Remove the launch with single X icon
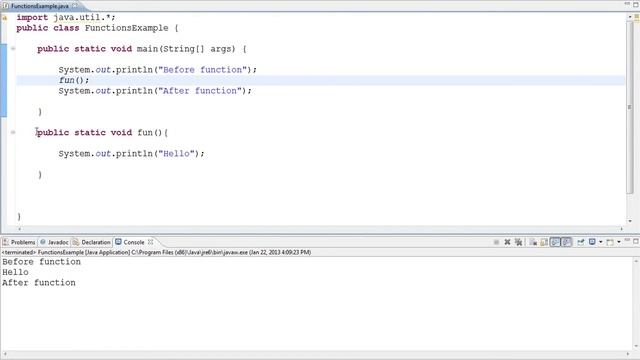The width and height of the screenshot is (640, 360). [x=507, y=242]
